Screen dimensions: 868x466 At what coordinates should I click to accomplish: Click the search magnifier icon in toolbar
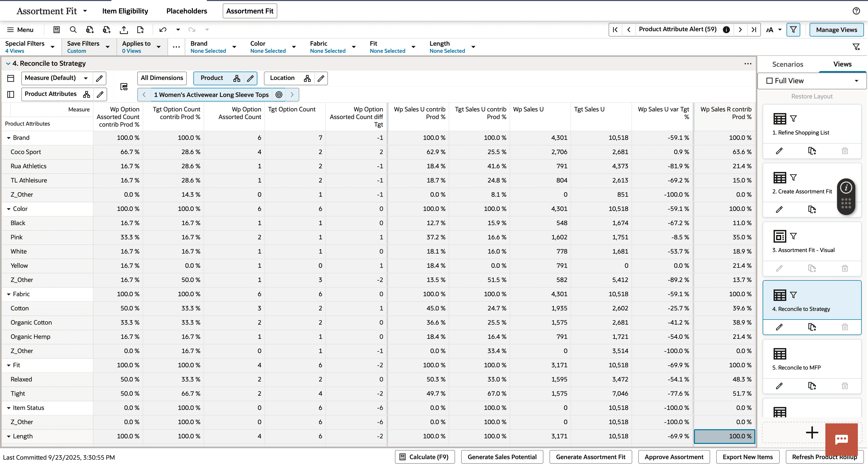[x=73, y=30]
